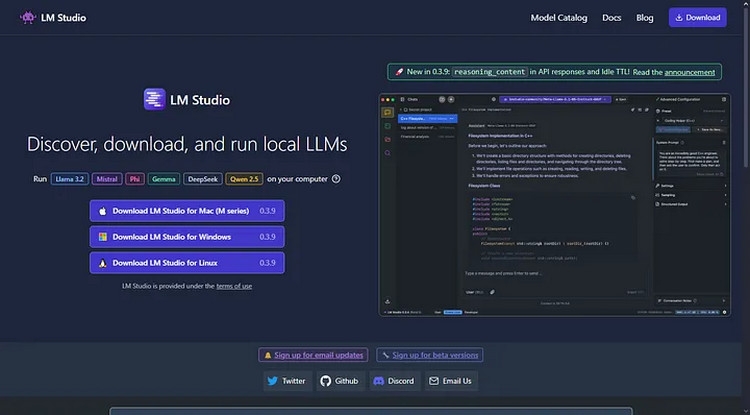
Task: Click the "Discover, download, and run local LLMs" headline
Action: pyautogui.click(x=187, y=144)
